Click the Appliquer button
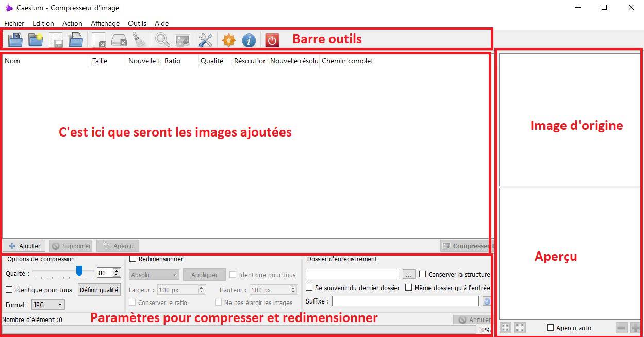644x337 pixels. [204, 275]
